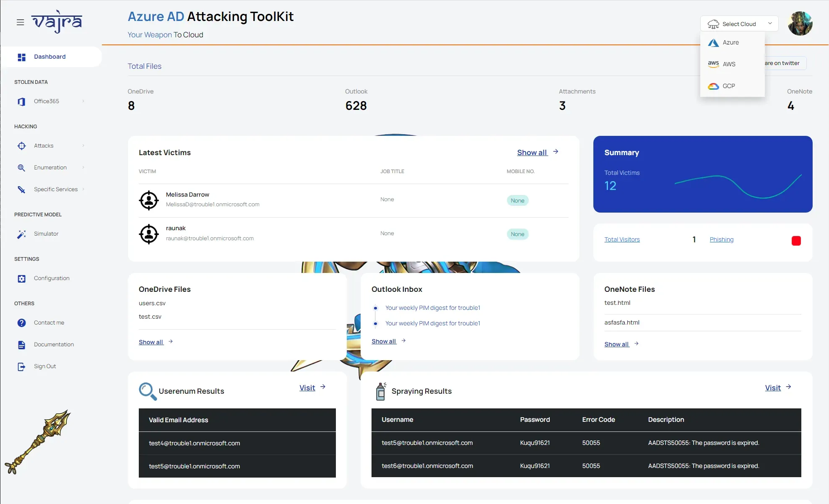
Task: Click the Total Victims trend line chart
Action: 738,186
